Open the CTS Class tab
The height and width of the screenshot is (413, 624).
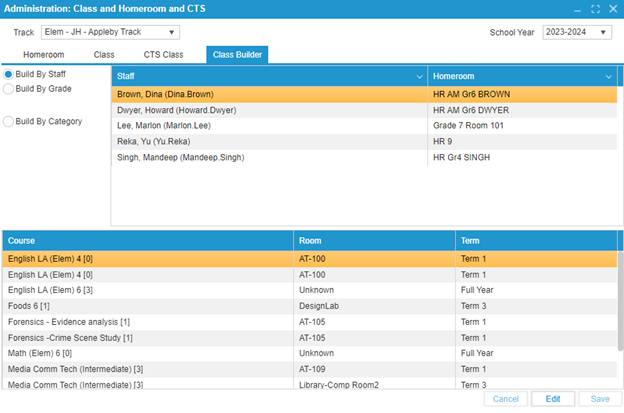click(x=163, y=54)
